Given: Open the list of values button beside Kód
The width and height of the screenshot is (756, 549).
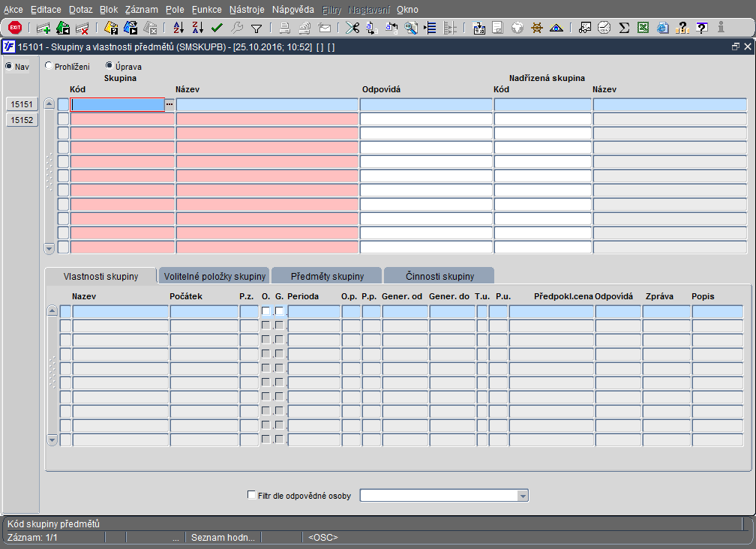Looking at the screenshot, I should pyautogui.click(x=169, y=104).
